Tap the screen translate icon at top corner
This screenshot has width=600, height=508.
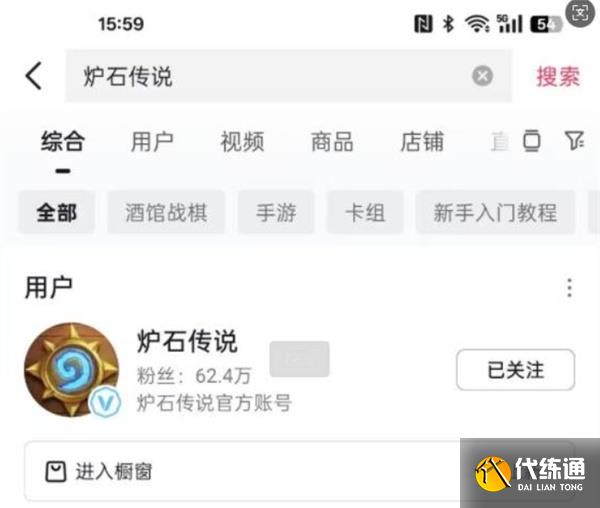click(x=580, y=14)
